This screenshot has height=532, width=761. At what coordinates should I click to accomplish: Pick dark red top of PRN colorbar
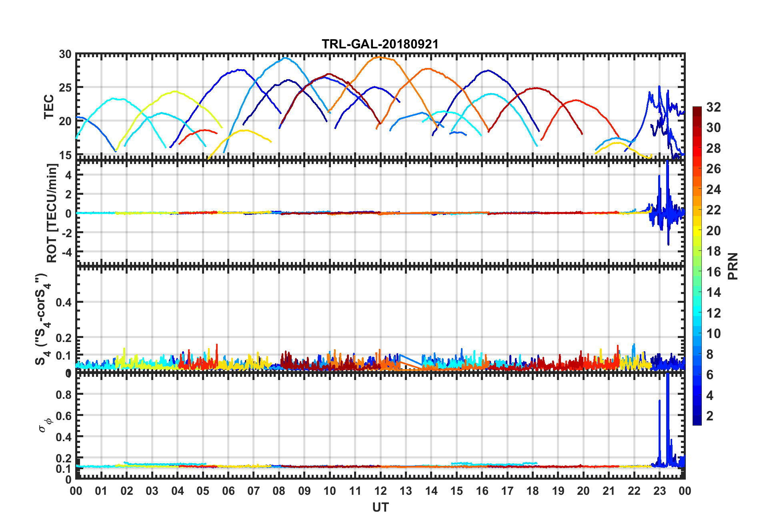tap(697, 109)
